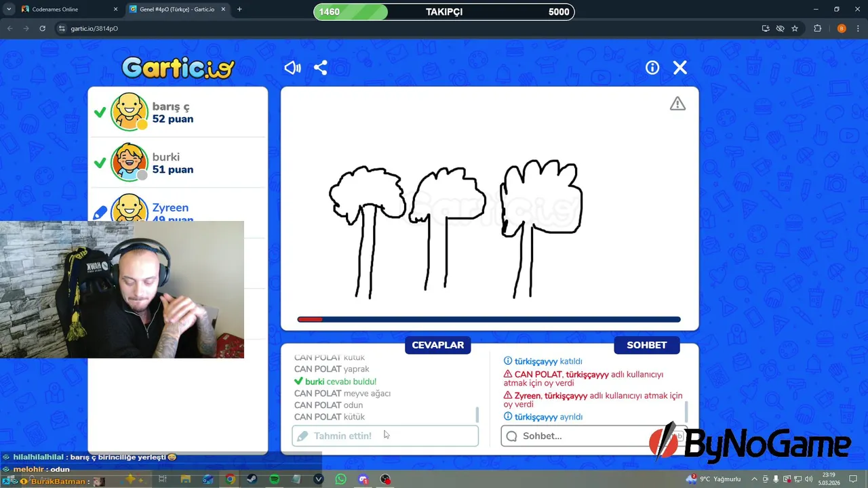Click the TAKIPÇI follower goal bar
The height and width of the screenshot is (488, 868).
pyautogui.click(x=444, y=12)
